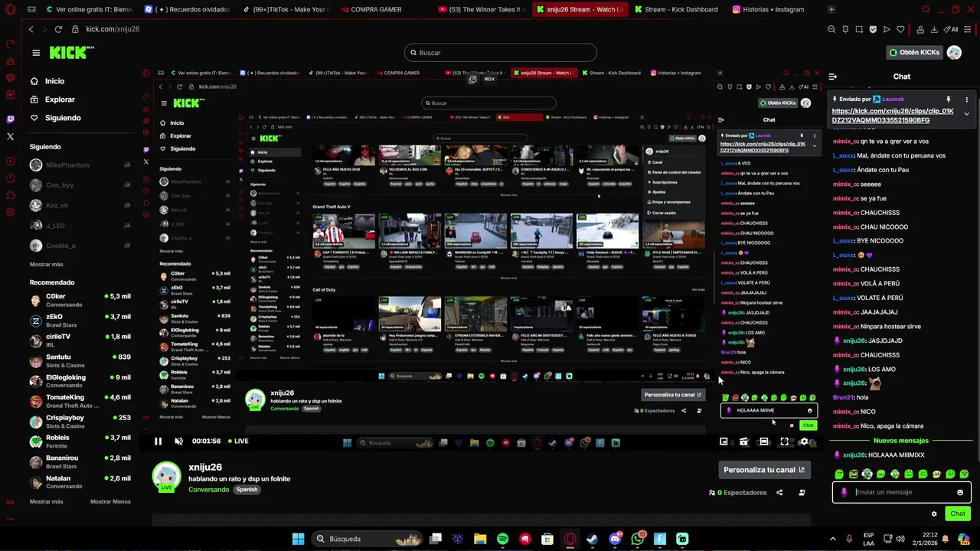The image size is (980, 551).
Task: Open the xniju26 channel avatar
Action: (x=166, y=476)
